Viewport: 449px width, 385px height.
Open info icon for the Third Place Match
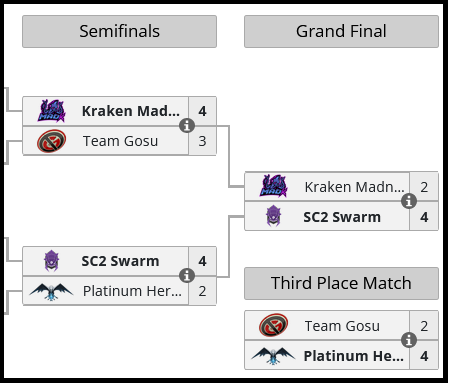pos(409,340)
